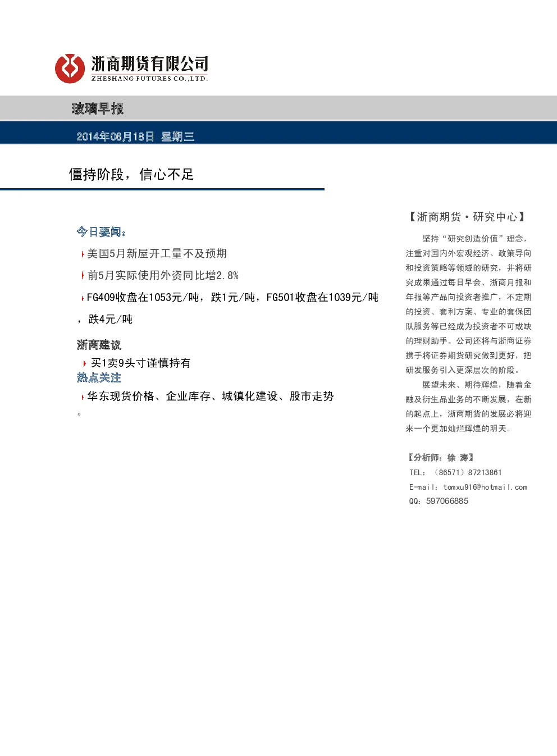Click the company name 浙商期货有限公司
The image size is (557, 756).
pyautogui.click(x=149, y=63)
